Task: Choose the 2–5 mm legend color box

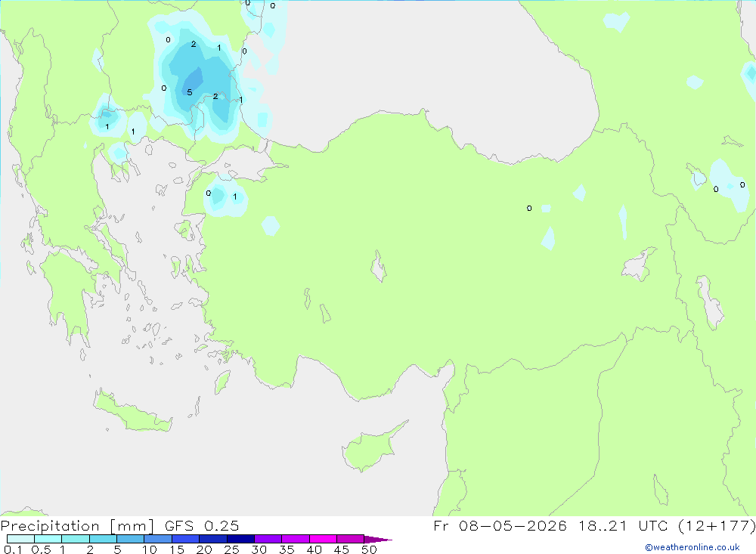Action: 103,539
